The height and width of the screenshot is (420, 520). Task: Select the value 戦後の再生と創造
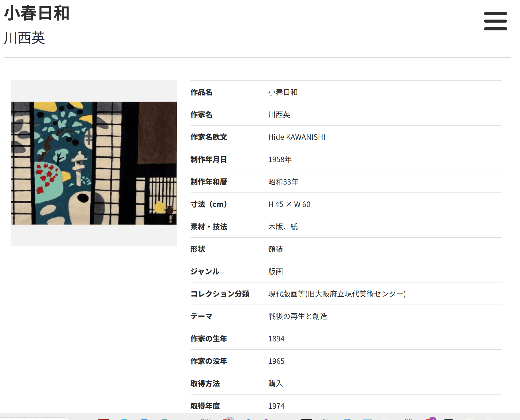[x=297, y=316]
